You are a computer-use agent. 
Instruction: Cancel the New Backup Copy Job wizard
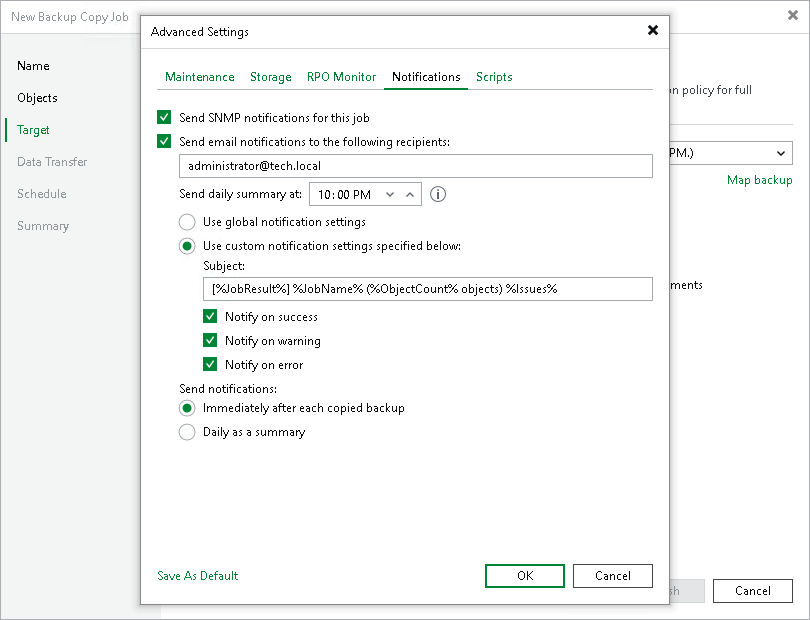pos(753,591)
